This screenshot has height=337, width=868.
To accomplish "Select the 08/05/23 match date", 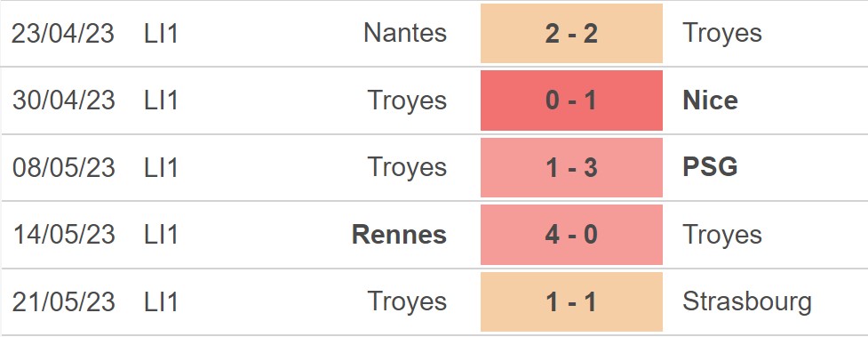I will pos(63,167).
